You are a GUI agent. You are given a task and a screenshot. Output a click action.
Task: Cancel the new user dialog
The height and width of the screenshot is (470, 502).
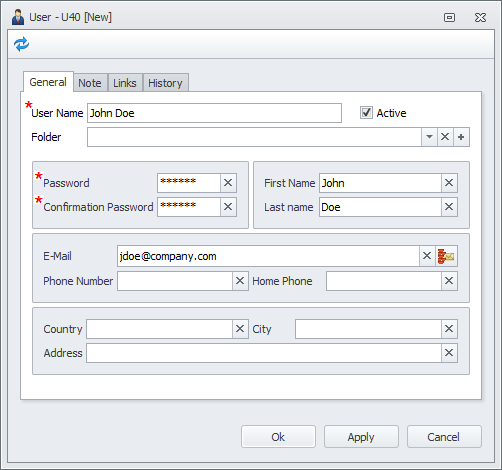[x=444, y=437]
